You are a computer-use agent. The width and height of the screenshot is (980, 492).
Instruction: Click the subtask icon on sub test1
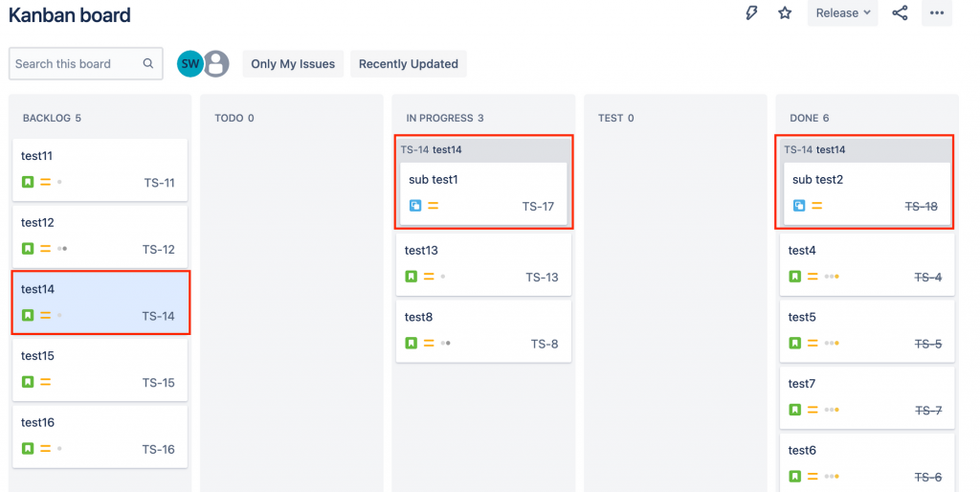coord(415,206)
